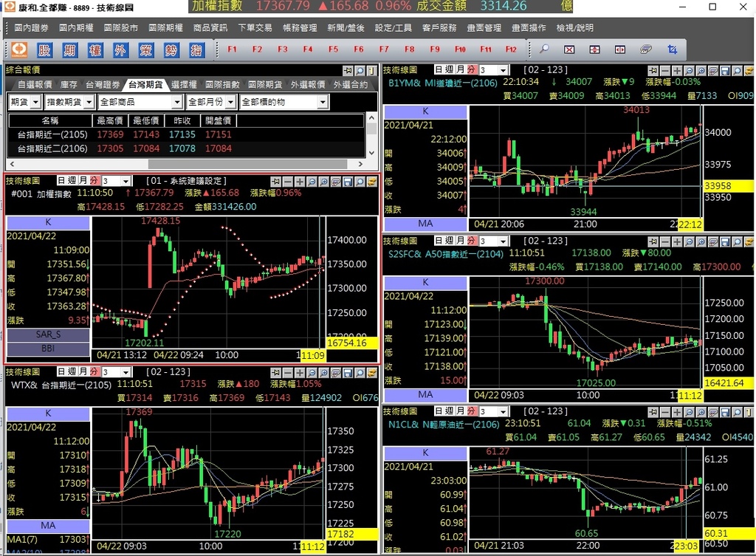Click the search icon in 輕原油 chart header
Screen dimensions: 756x556
738,412
